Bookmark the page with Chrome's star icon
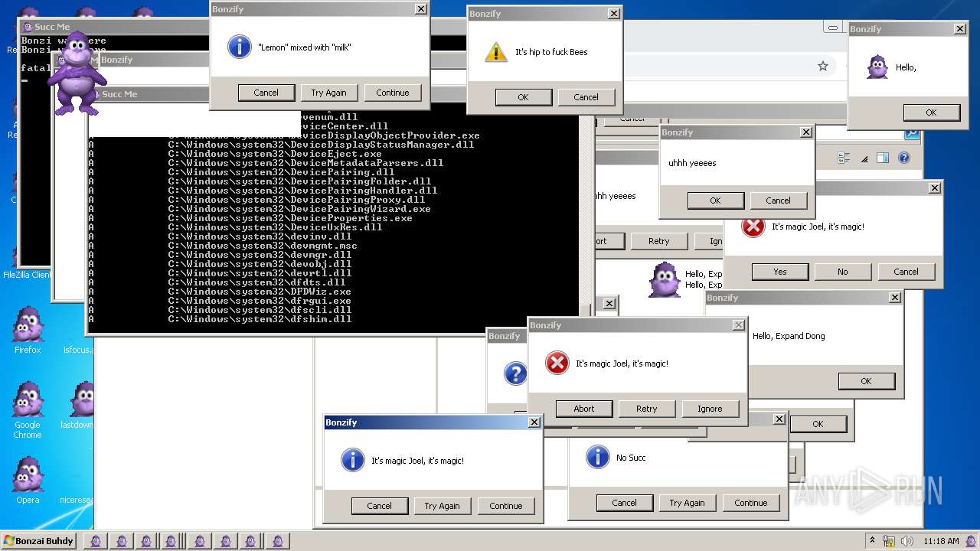 coord(823,67)
